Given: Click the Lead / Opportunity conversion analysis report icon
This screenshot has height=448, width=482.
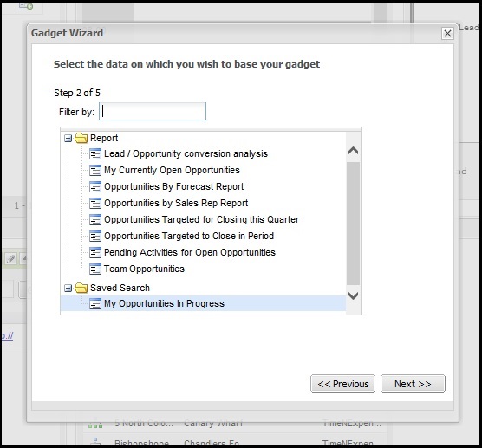Looking at the screenshot, I should coord(95,153).
